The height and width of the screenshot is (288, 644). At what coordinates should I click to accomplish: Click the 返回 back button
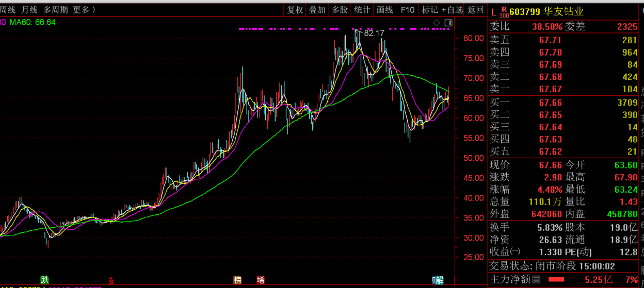pyautogui.click(x=476, y=10)
